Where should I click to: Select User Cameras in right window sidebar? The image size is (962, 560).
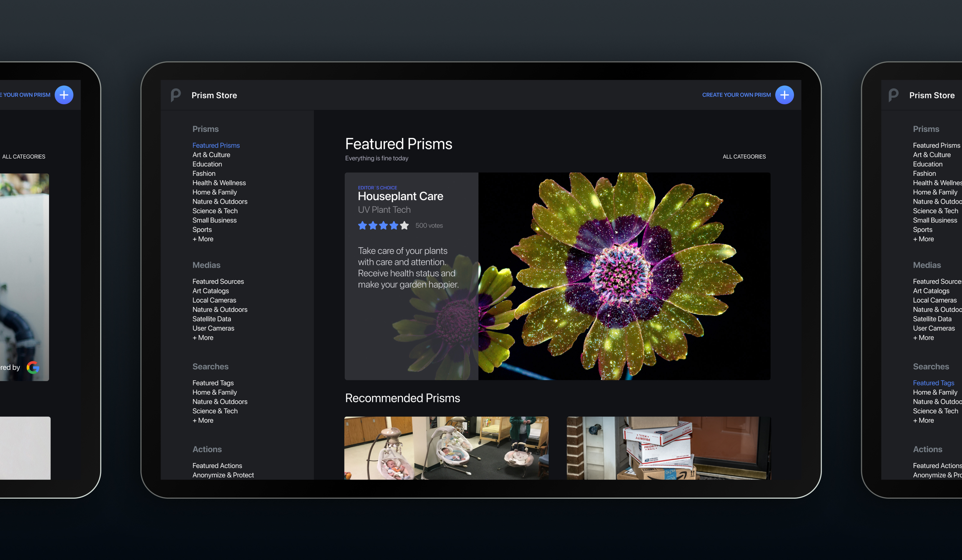tap(934, 328)
